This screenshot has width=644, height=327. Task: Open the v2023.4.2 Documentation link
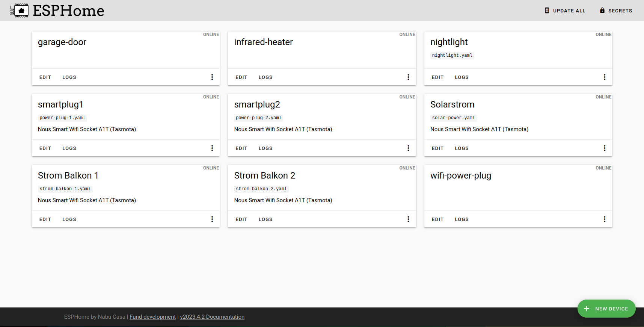(x=212, y=317)
